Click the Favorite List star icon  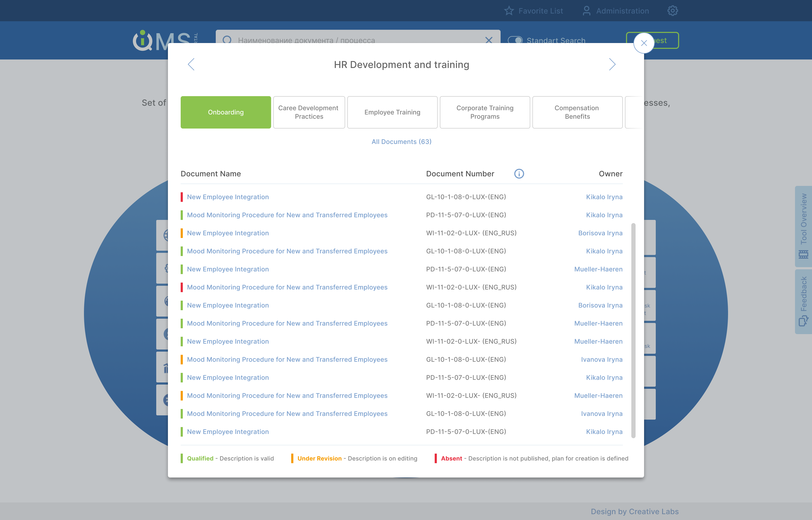tap(509, 11)
